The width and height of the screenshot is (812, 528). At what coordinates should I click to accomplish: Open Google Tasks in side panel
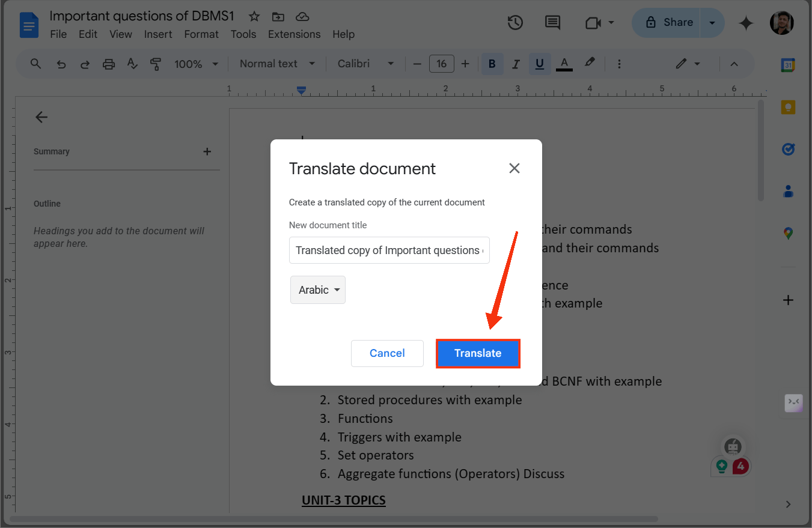[788, 149]
